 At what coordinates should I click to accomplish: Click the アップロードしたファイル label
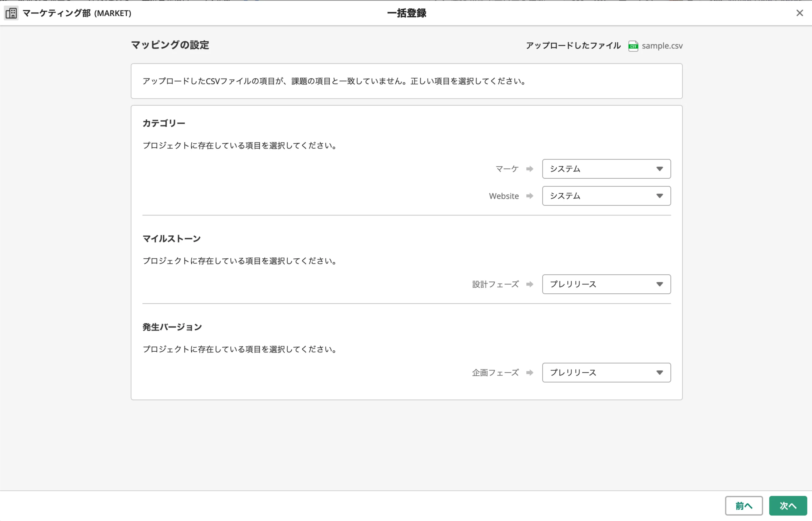(573, 46)
